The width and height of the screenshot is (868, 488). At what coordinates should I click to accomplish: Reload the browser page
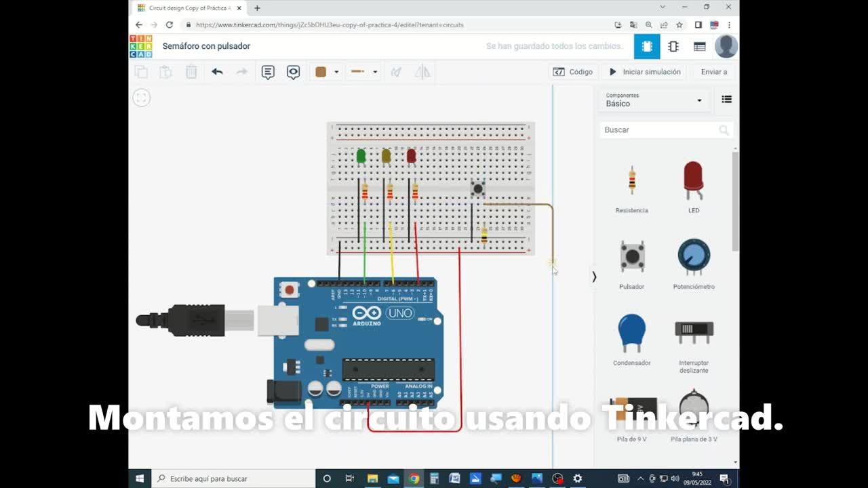170,24
